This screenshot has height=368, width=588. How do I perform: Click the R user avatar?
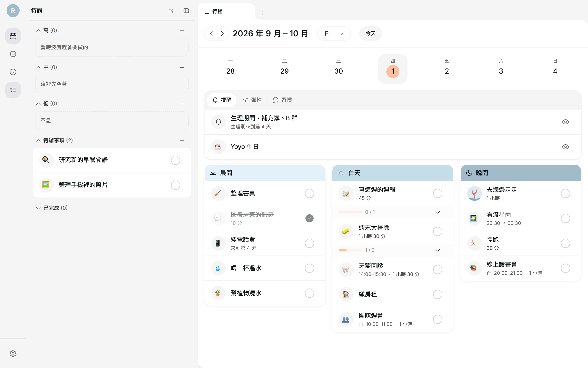(x=13, y=11)
